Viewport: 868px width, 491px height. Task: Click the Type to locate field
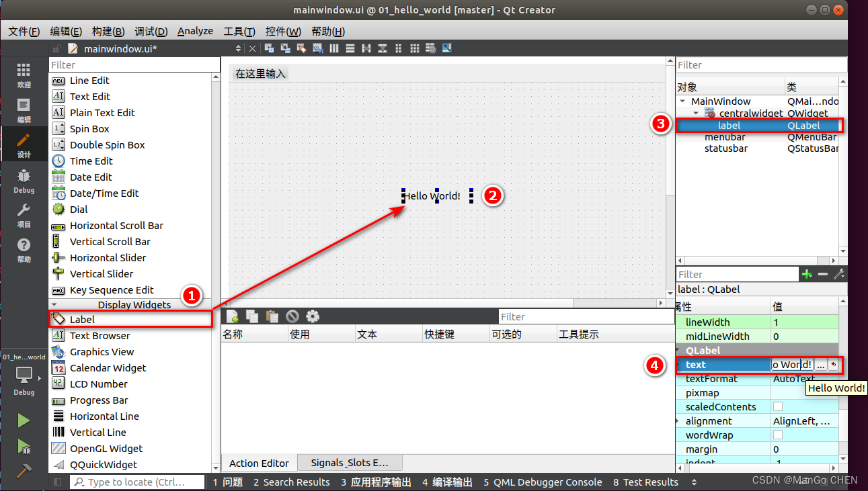(138, 482)
